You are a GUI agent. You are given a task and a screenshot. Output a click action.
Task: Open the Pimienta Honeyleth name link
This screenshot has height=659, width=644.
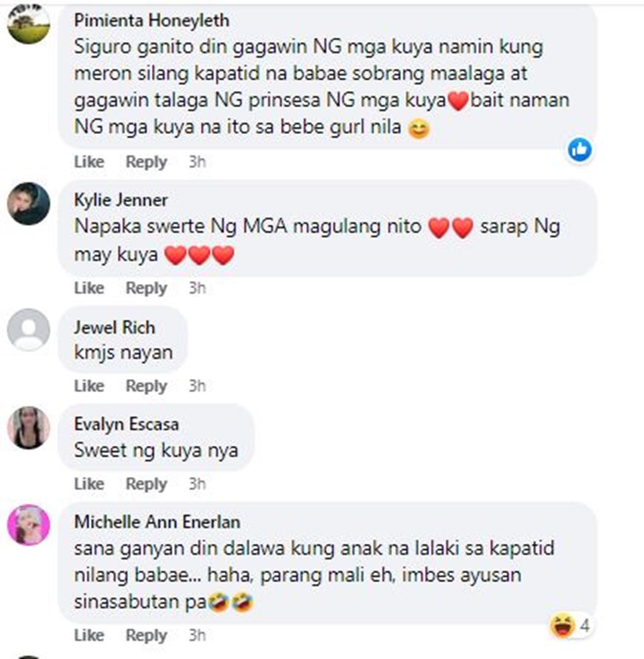(x=152, y=21)
